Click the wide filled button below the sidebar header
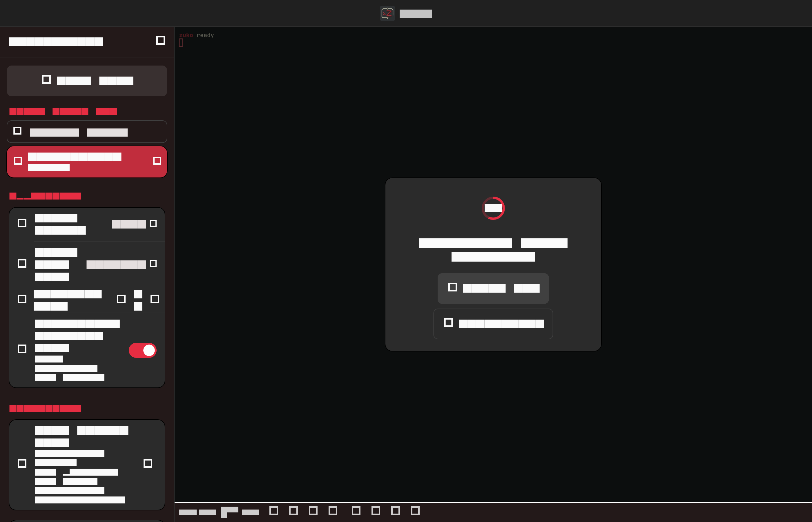The width and height of the screenshot is (812, 522). [87, 81]
